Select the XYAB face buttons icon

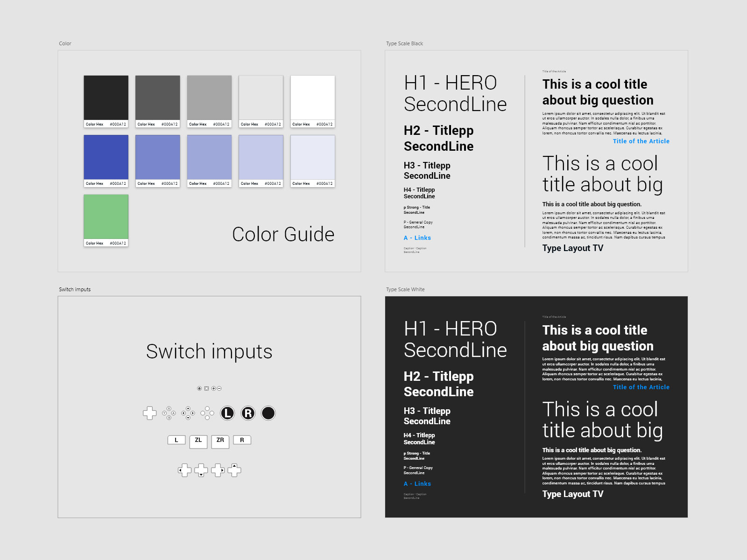coord(169,413)
